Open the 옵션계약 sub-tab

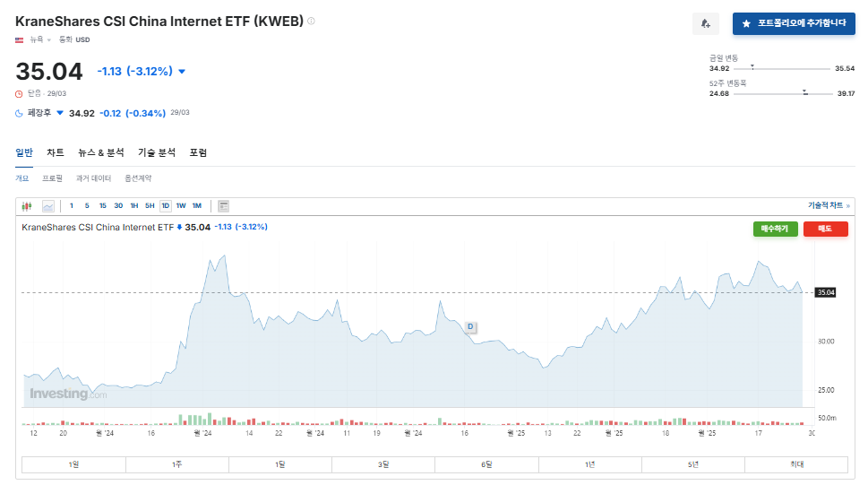tap(138, 178)
